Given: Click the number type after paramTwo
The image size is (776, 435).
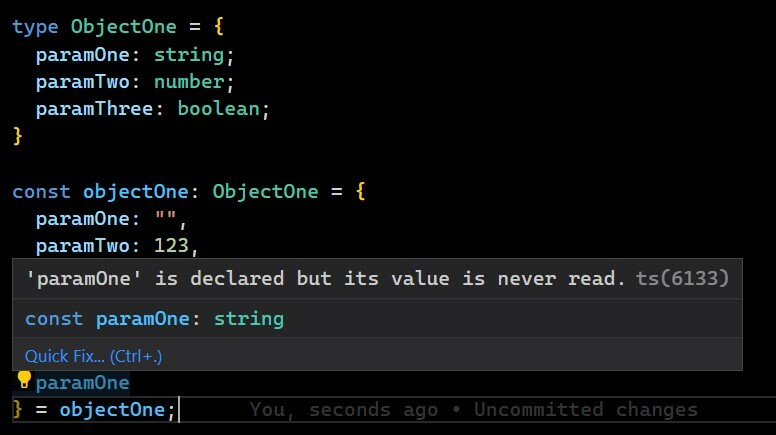Looking at the screenshot, I should pyautogui.click(x=189, y=82).
